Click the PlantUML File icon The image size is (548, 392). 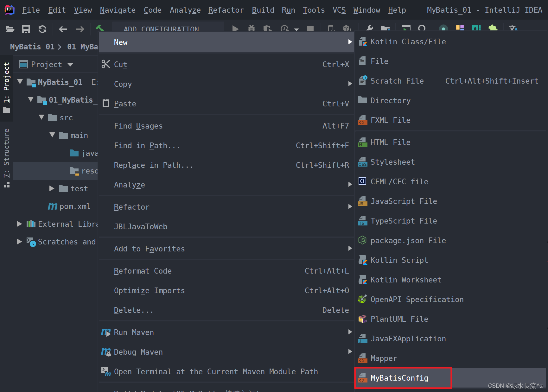click(x=362, y=319)
